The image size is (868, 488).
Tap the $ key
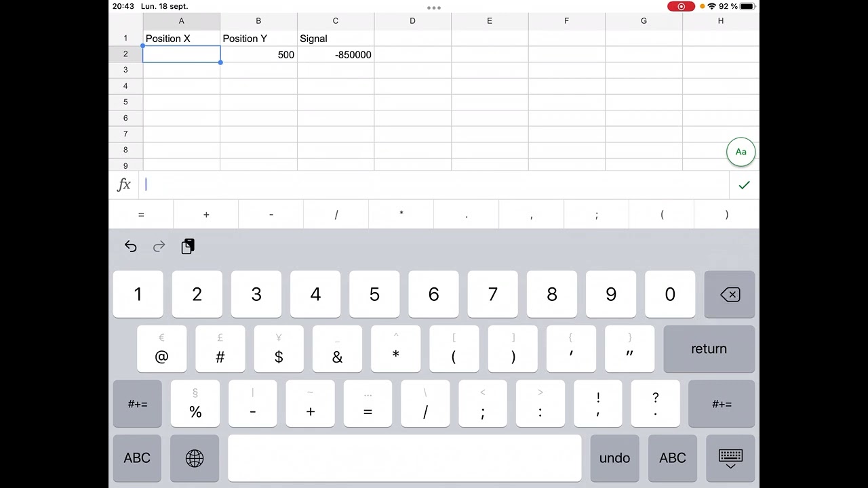(279, 349)
